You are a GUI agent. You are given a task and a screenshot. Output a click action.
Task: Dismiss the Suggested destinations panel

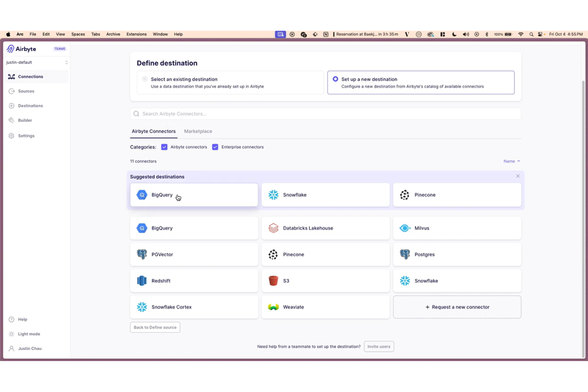(x=518, y=176)
